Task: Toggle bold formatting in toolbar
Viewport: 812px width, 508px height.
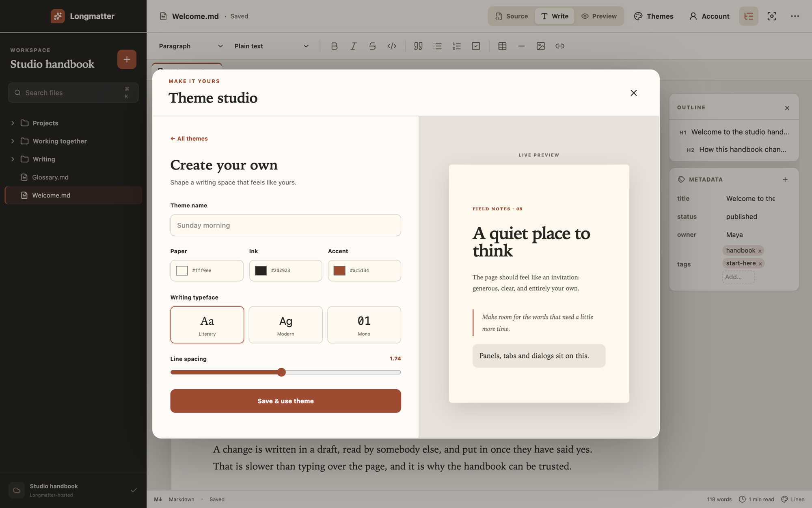Action: [x=334, y=46]
